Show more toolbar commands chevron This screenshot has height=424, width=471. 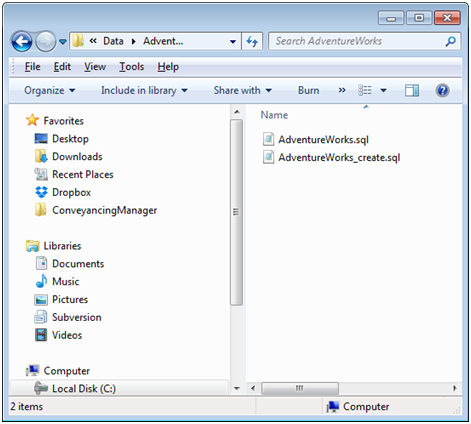[342, 90]
